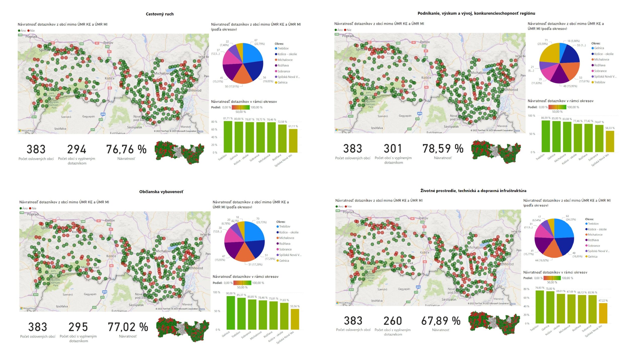644x364 pixels.
Task: Select the Trebišov bar labeled 86,59 %
Action: 546,136
